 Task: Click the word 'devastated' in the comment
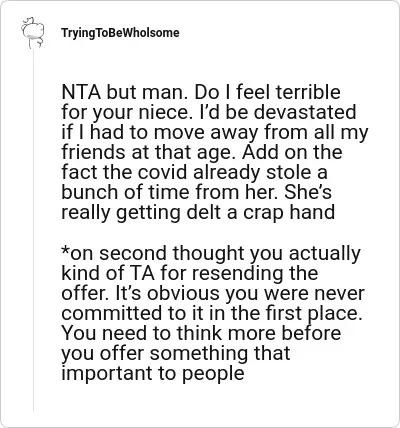point(305,112)
